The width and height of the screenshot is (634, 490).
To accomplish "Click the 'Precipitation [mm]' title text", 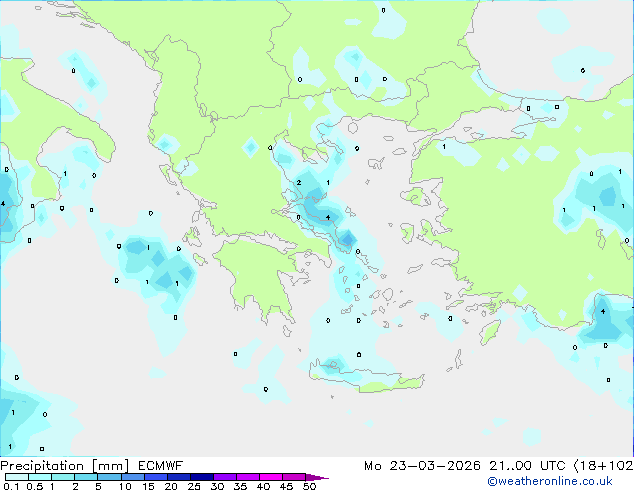I will point(65,466).
